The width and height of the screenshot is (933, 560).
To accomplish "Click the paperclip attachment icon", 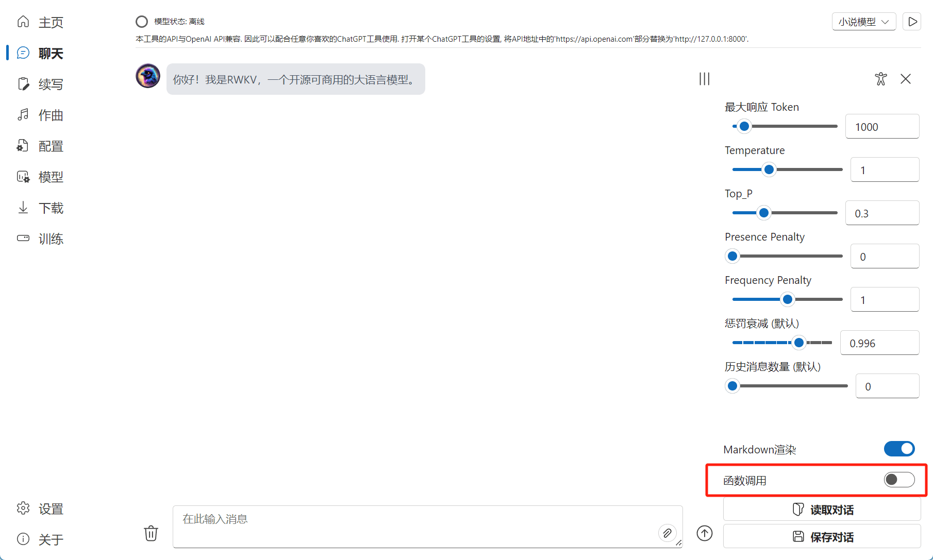I will tap(667, 533).
